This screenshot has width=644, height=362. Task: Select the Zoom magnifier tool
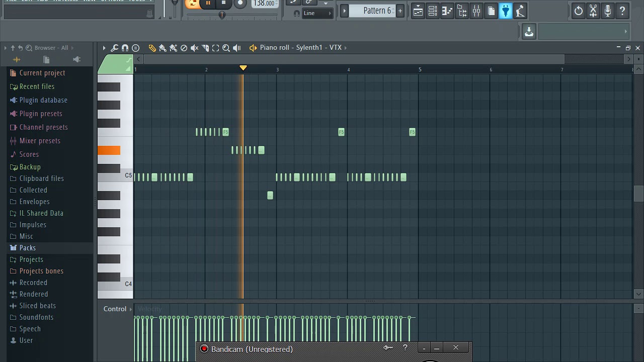226,48
